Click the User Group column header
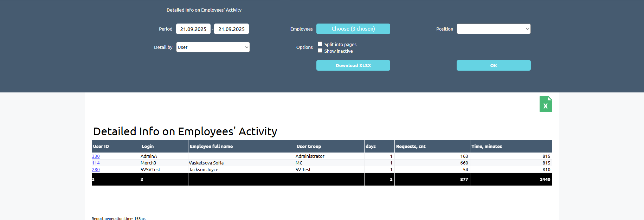This screenshot has width=644, height=220. coord(309,147)
